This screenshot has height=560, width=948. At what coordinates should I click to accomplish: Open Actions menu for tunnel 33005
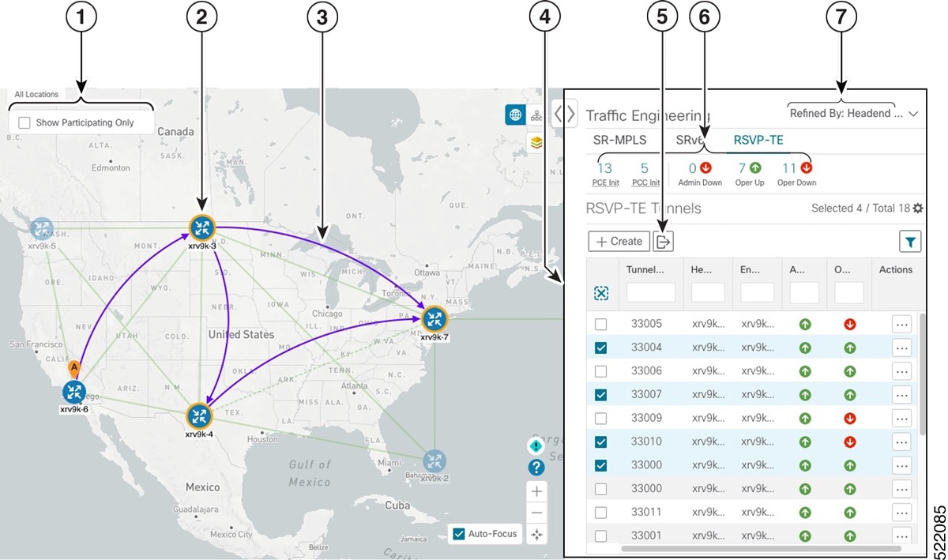(901, 323)
